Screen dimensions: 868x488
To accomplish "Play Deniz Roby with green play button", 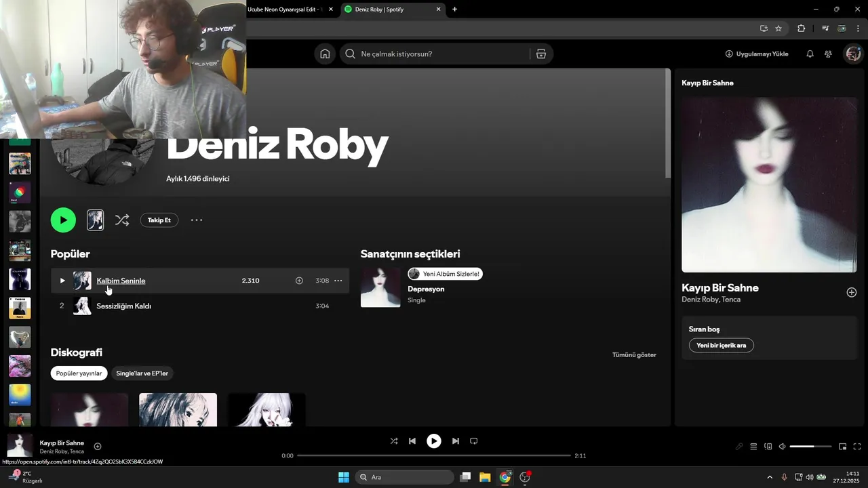I will (x=63, y=220).
